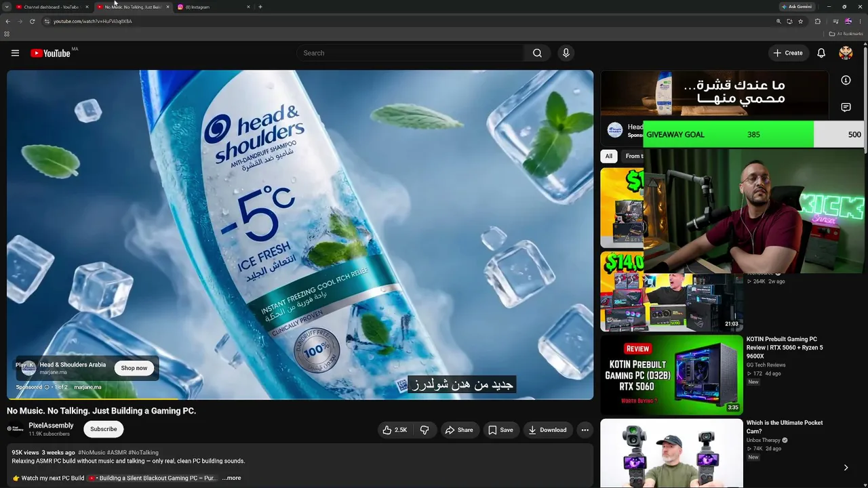Open YouTube notifications bell
868x488 pixels.
[x=821, y=53]
